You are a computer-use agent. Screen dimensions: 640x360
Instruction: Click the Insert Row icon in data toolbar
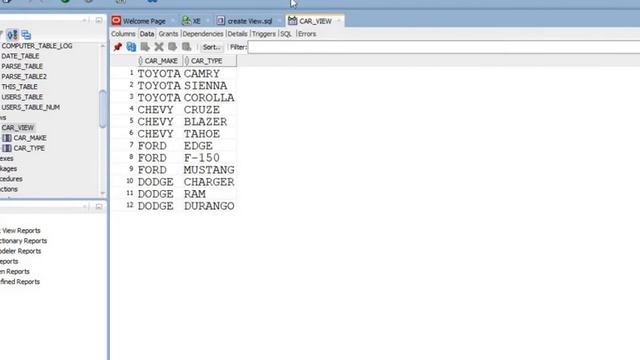(145, 47)
